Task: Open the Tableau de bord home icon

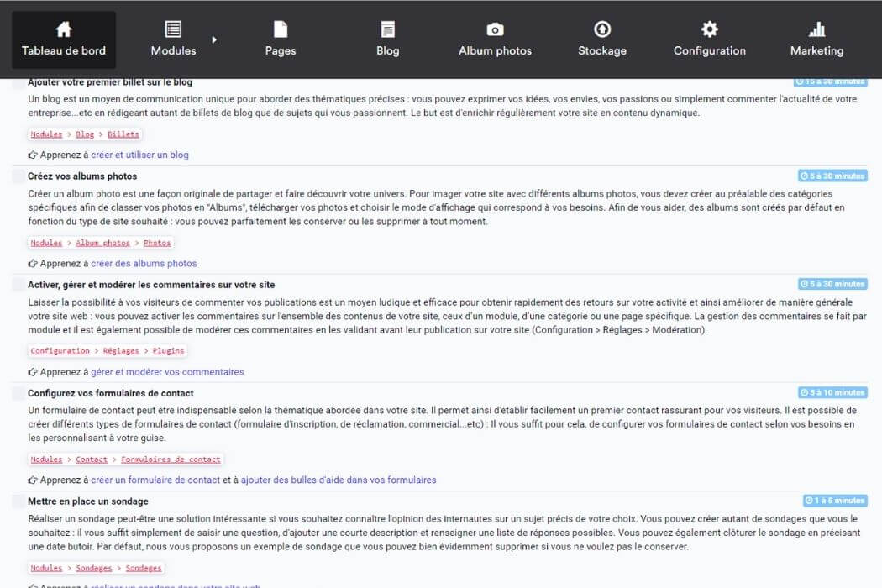Action: coord(63,28)
